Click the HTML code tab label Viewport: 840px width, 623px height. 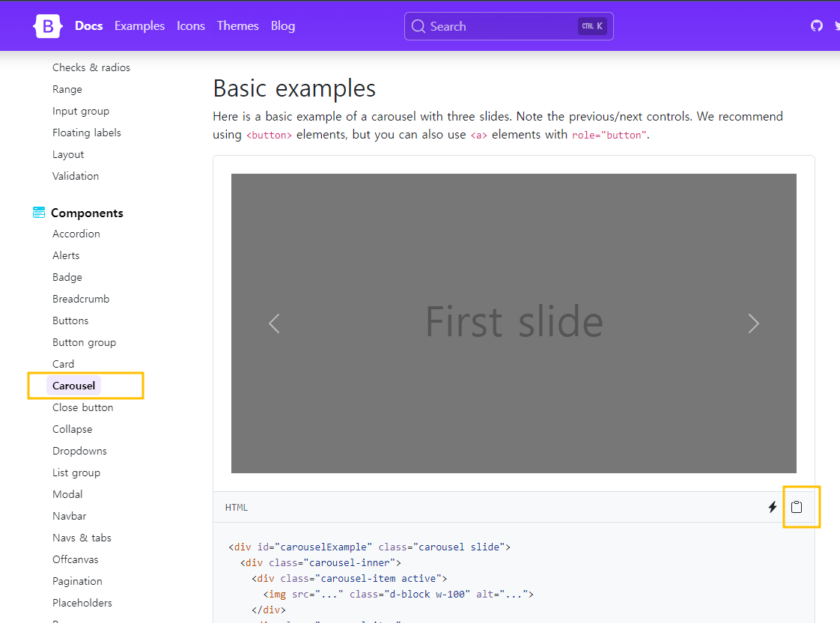pos(236,507)
